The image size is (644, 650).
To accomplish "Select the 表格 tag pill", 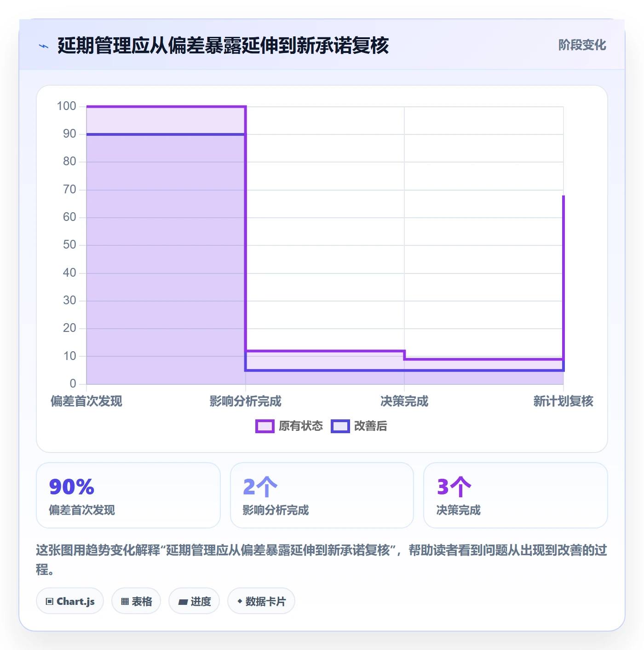I will [x=136, y=601].
